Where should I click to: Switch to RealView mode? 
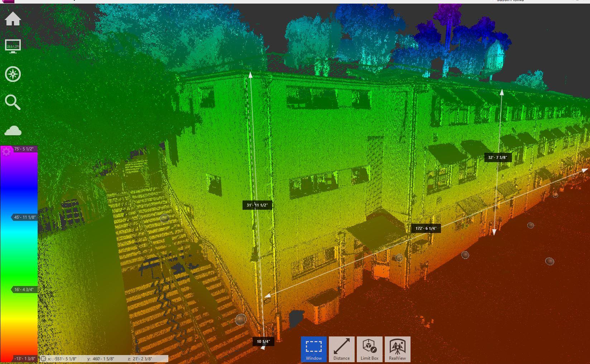pyautogui.click(x=397, y=349)
